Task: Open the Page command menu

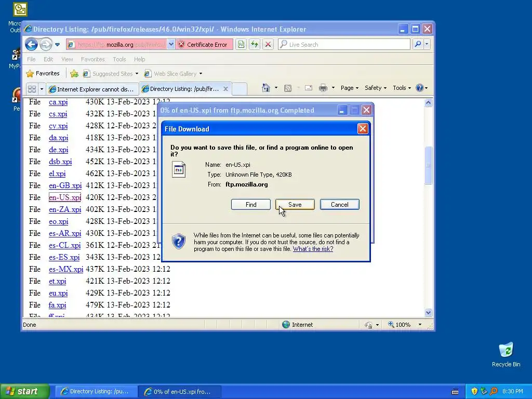Action: click(x=350, y=88)
